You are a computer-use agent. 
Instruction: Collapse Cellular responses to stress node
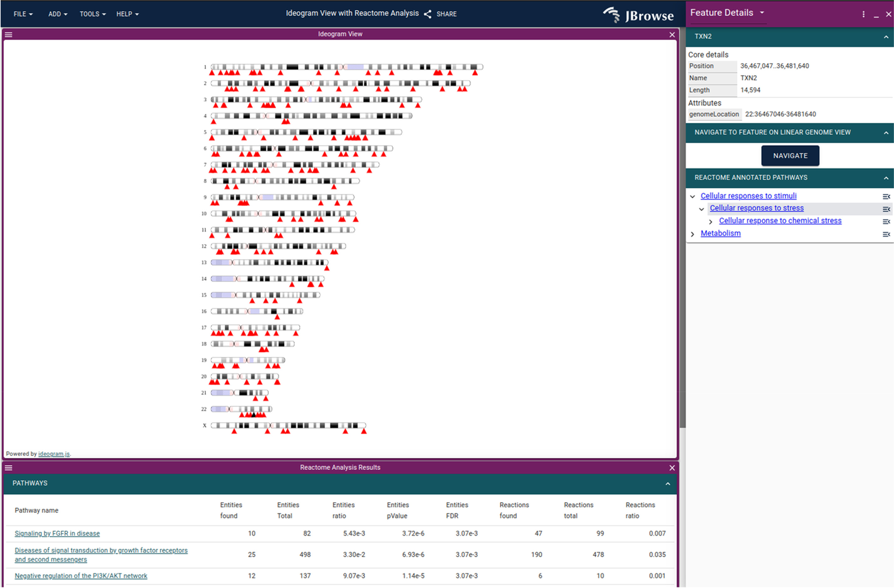pos(701,209)
